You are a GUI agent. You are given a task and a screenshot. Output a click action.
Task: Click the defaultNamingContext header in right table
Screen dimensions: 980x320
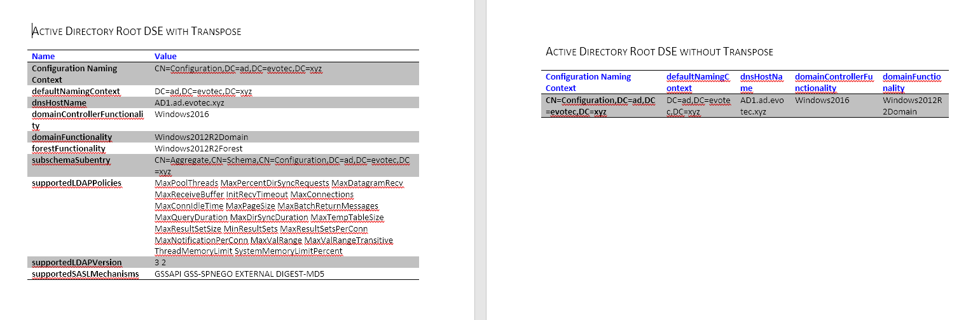[x=698, y=82]
